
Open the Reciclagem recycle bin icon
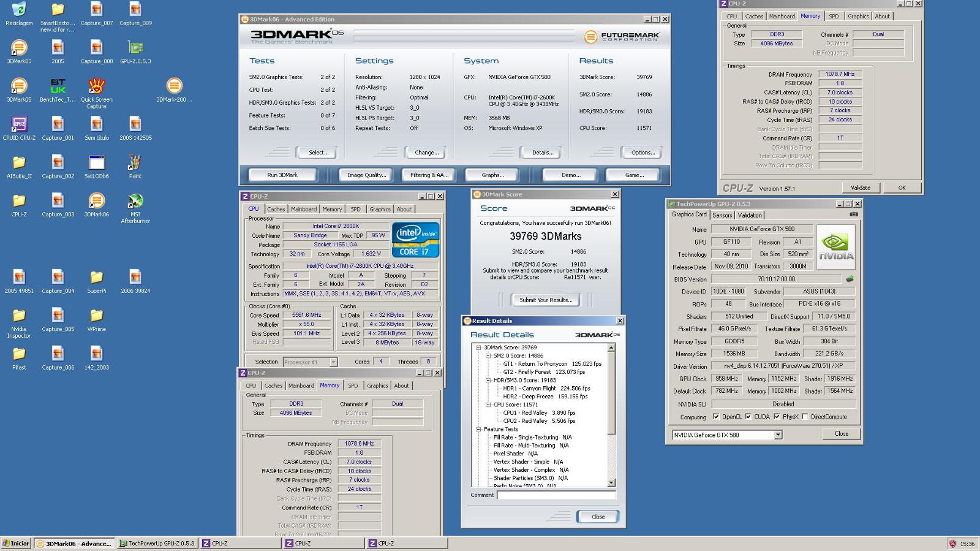19,13
